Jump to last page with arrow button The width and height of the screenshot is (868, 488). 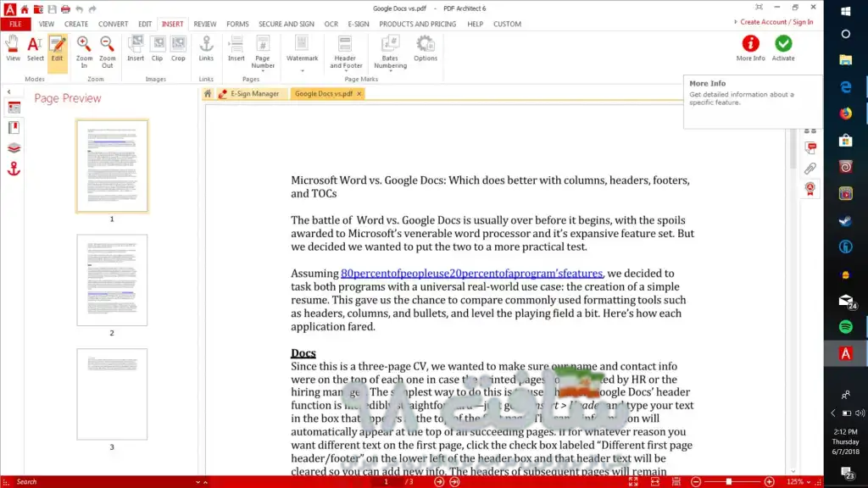[x=454, y=482]
